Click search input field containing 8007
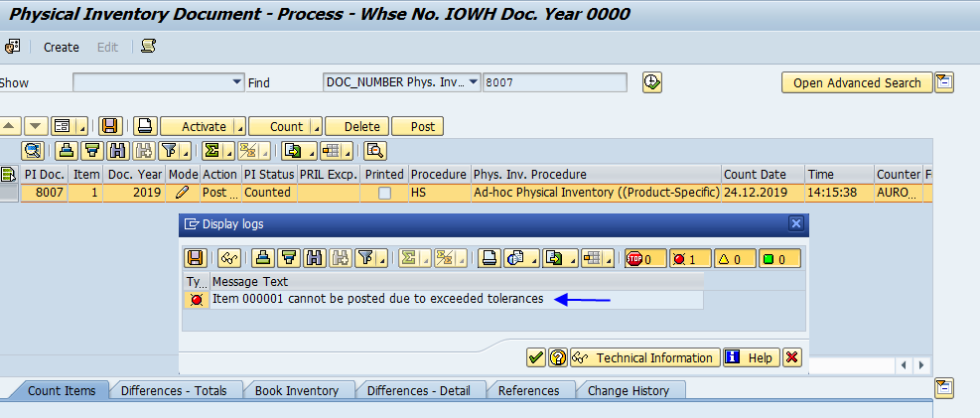Image resolution: width=980 pixels, height=418 pixels. click(555, 81)
